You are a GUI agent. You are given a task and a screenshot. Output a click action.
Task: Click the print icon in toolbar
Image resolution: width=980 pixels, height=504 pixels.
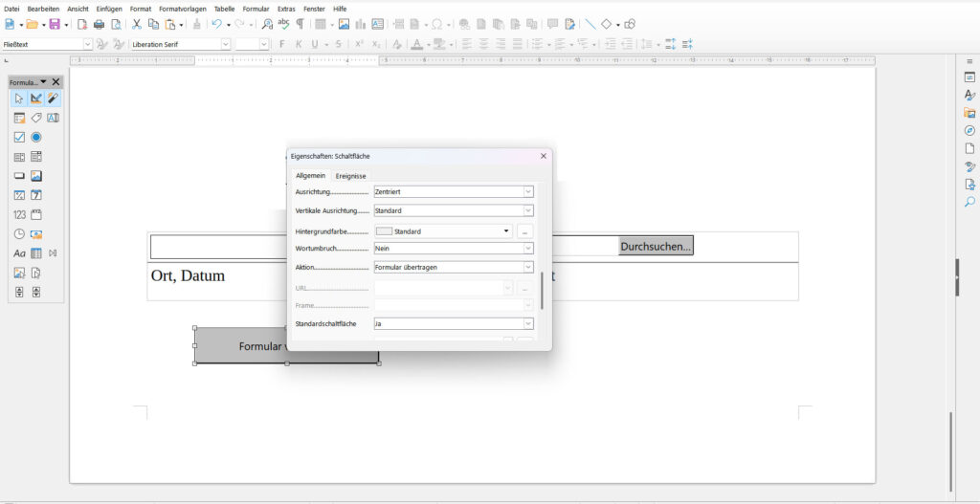tap(99, 24)
